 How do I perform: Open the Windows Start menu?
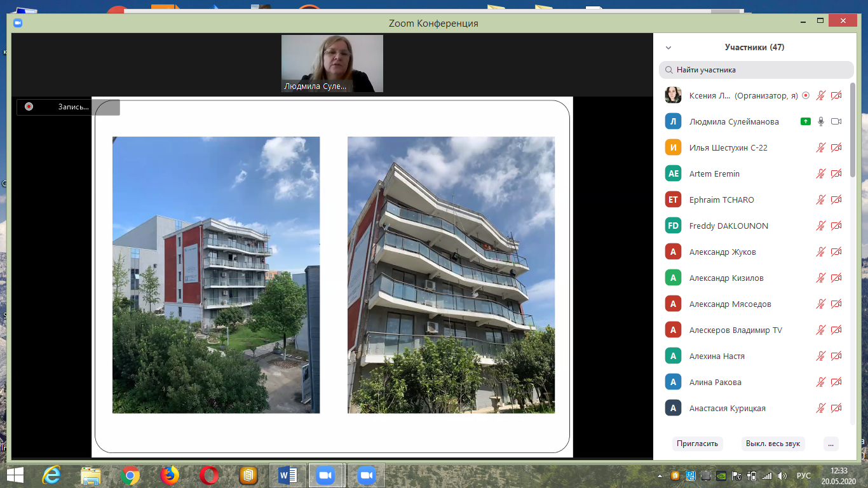(15, 475)
